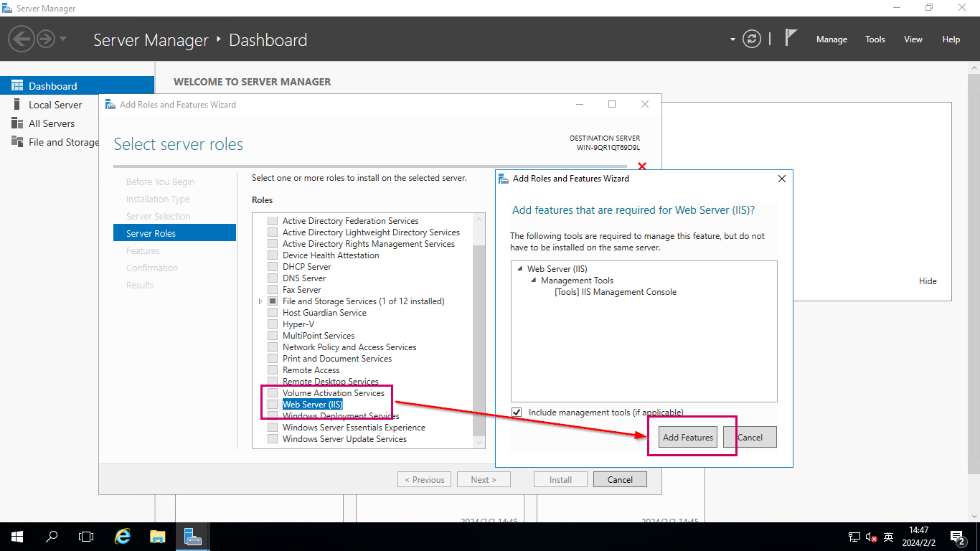
Task: Select All Servers in the sidebar
Action: tap(52, 123)
